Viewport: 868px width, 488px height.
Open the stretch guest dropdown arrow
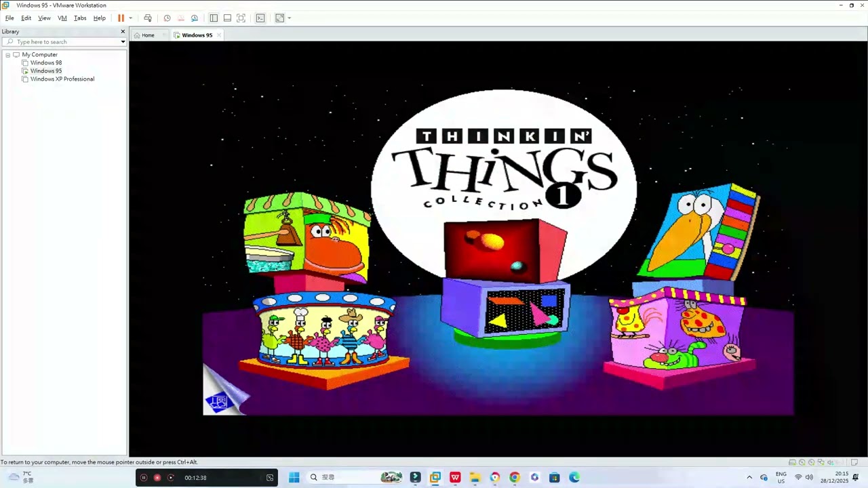click(x=289, y=18)
